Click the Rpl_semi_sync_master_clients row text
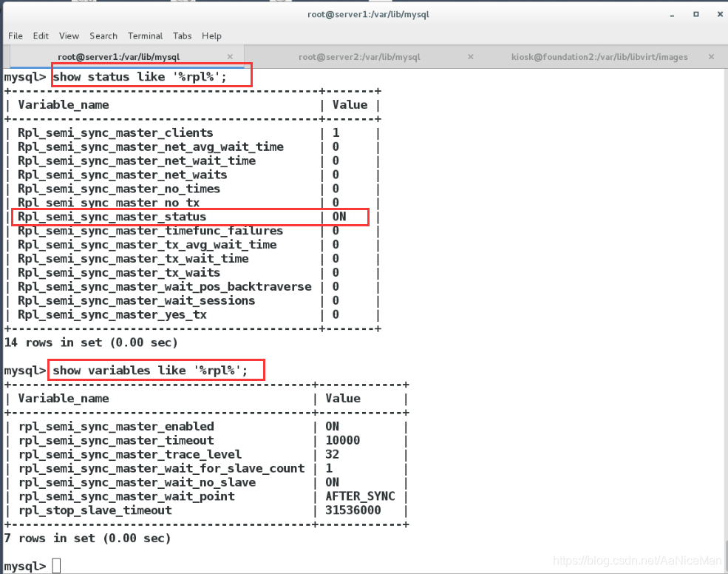 (x=115, y=133)
